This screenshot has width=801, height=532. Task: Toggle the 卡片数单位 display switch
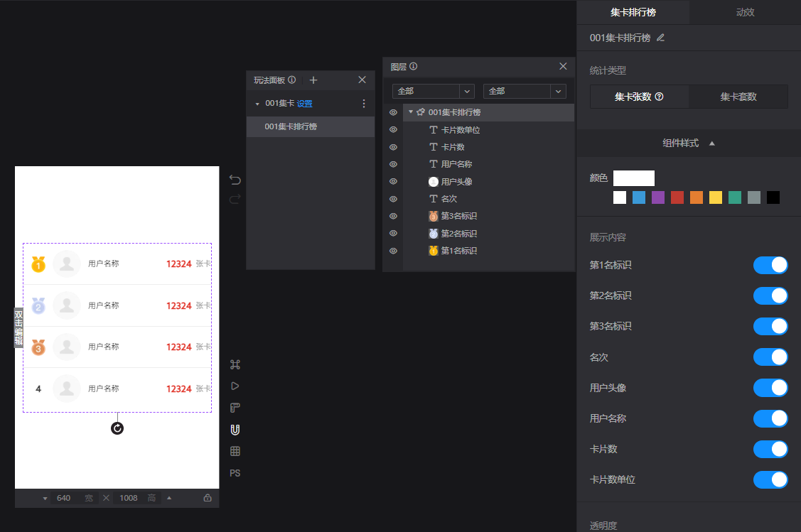coord(770,480)
